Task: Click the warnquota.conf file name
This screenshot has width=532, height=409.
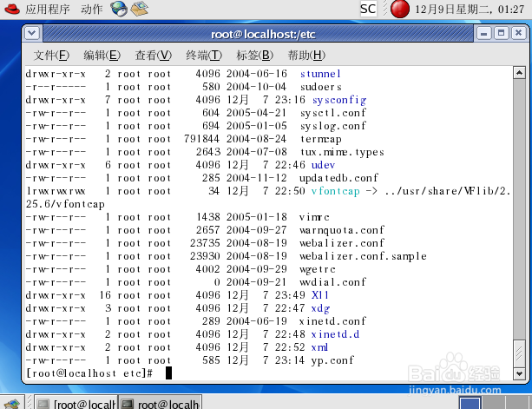Action: (342, 230)
